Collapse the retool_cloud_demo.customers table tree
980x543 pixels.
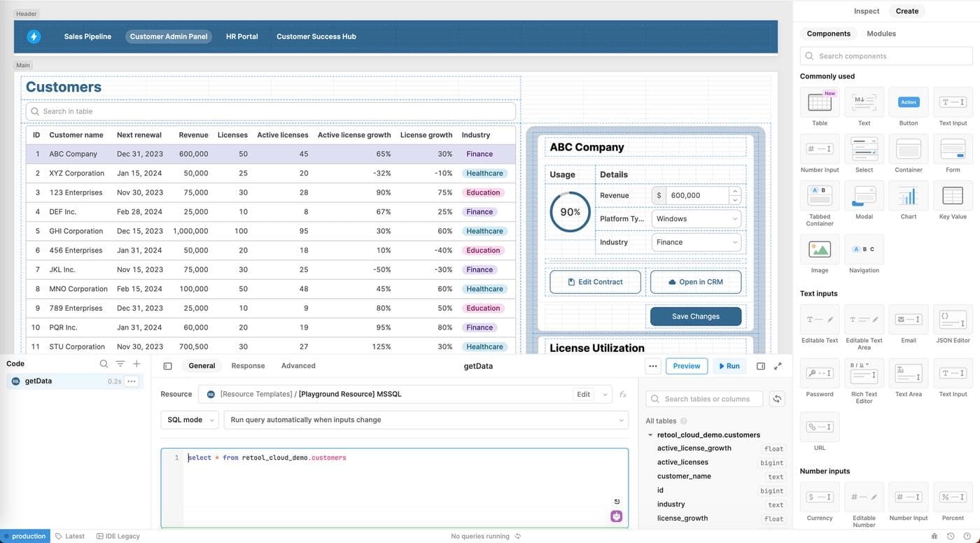coord(650,435)
